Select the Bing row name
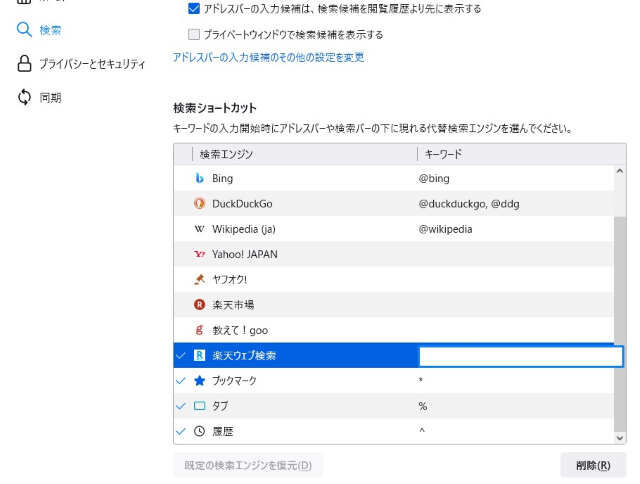The width and height of the screenshot is (640, 484). click(222, 178)
